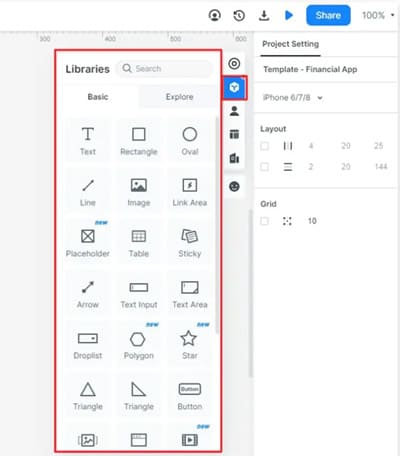400x456 pixels.
Task: Open the smiley face icon panel
Action: [234, 186]
